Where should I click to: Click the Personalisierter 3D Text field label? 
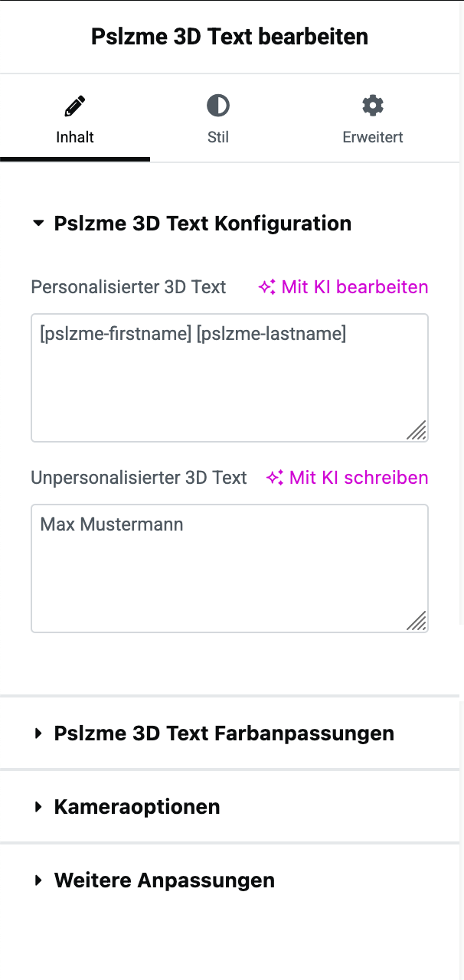coord(129,287)
